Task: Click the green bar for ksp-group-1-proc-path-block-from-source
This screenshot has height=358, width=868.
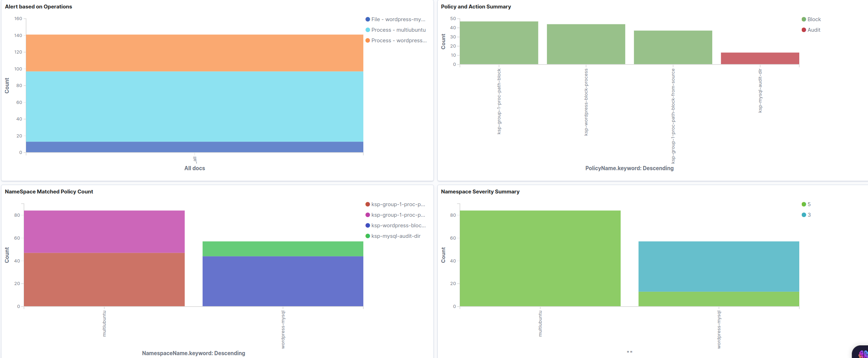Action: (x=673, y=48)
